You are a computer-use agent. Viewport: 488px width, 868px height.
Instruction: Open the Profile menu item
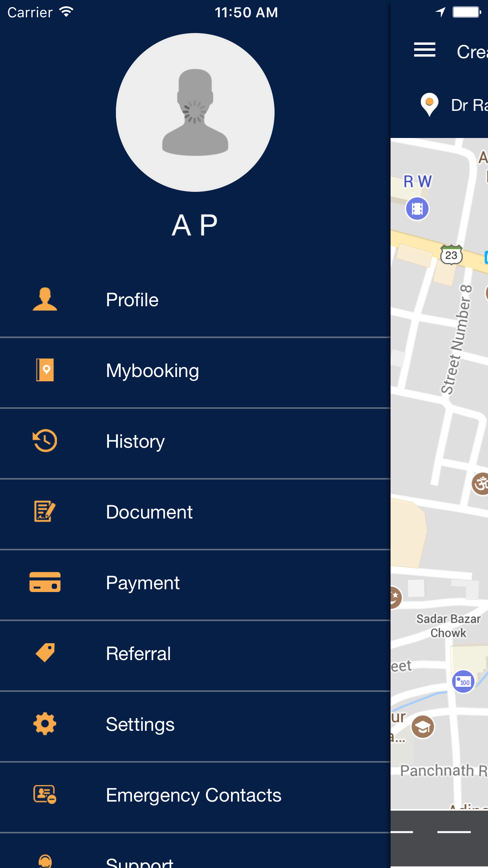pos(132,300)
